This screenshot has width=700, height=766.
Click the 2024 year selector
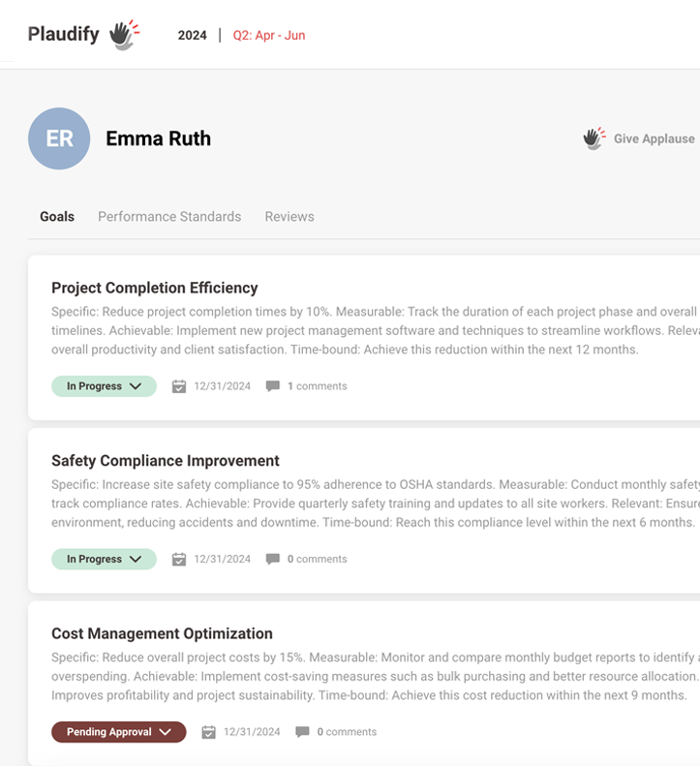pyautogui.click(x=193, y=35)
